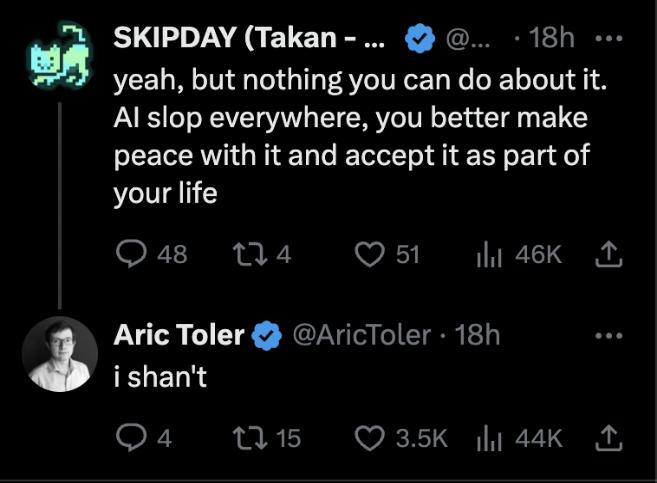Reply to SKIPDAY's tweet
This screenshot has height=483, width=657.
click(131, 255)
